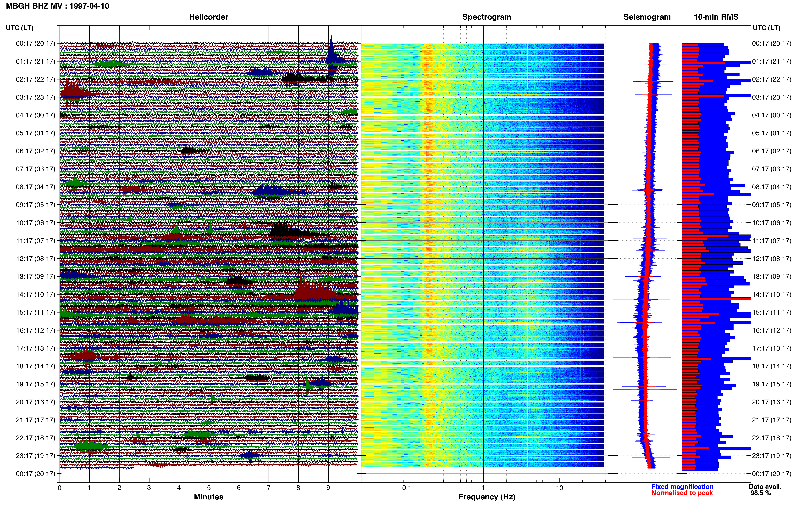Click the left time label '20:17 (16:17)'
Viewport: 812px width, 508px height.
36,402
